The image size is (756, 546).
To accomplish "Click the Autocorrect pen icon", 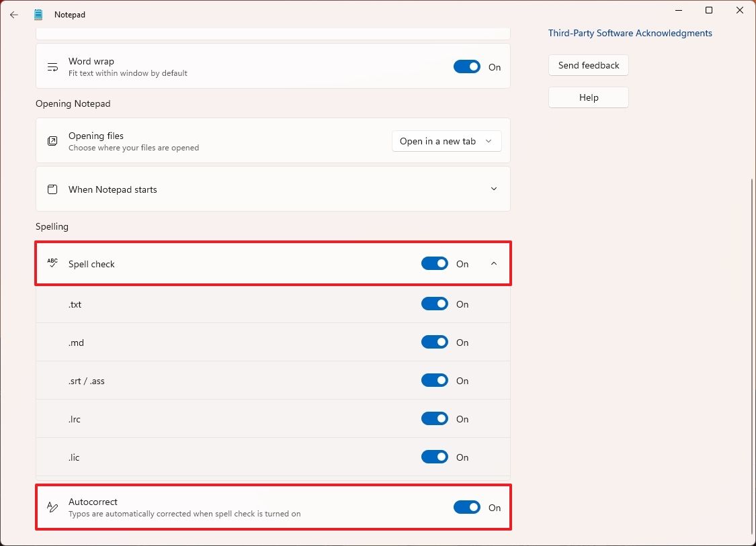I will click(52, 507).
